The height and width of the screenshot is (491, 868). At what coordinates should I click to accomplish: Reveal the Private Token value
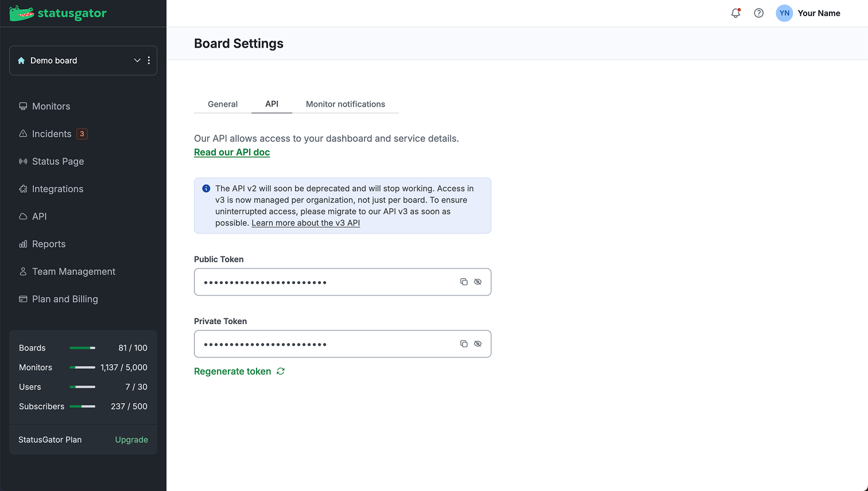point(478,344)
